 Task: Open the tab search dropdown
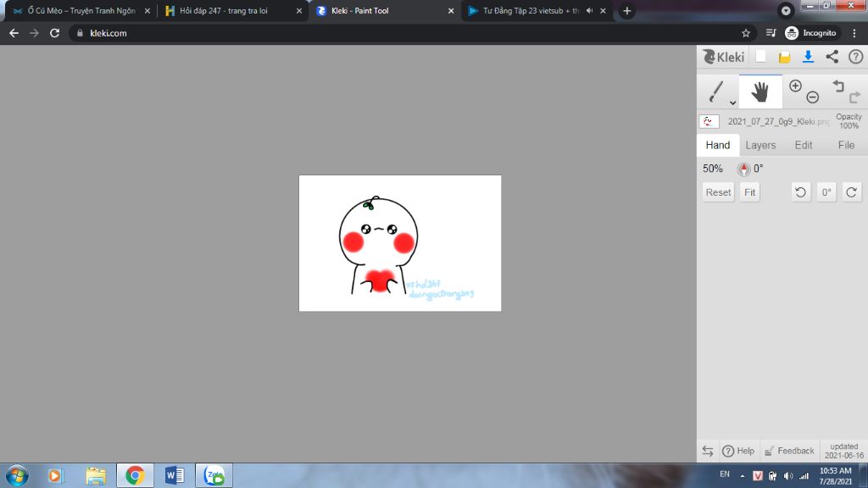(x=786, y=10)
